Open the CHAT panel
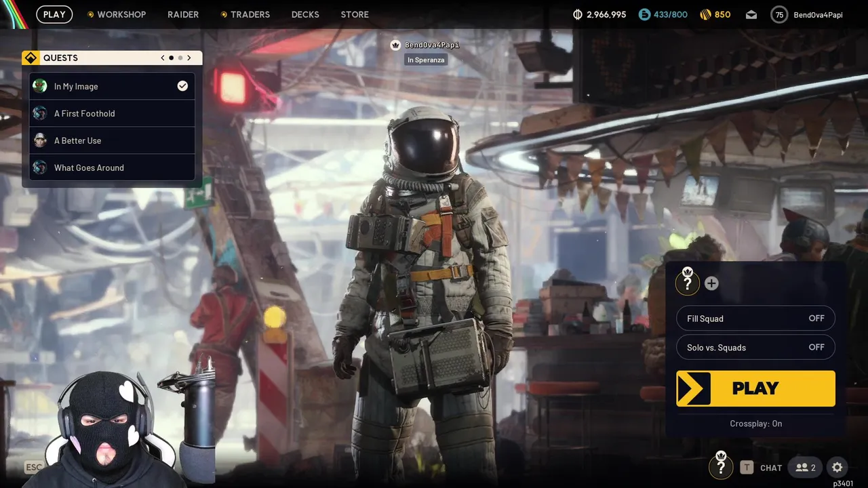 coord(771,468)
